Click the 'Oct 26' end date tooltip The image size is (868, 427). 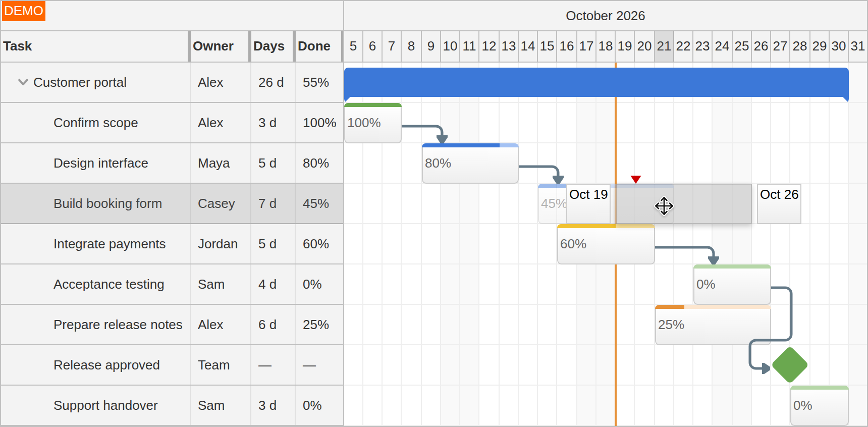pyautogui.click(x=779, y=203)
